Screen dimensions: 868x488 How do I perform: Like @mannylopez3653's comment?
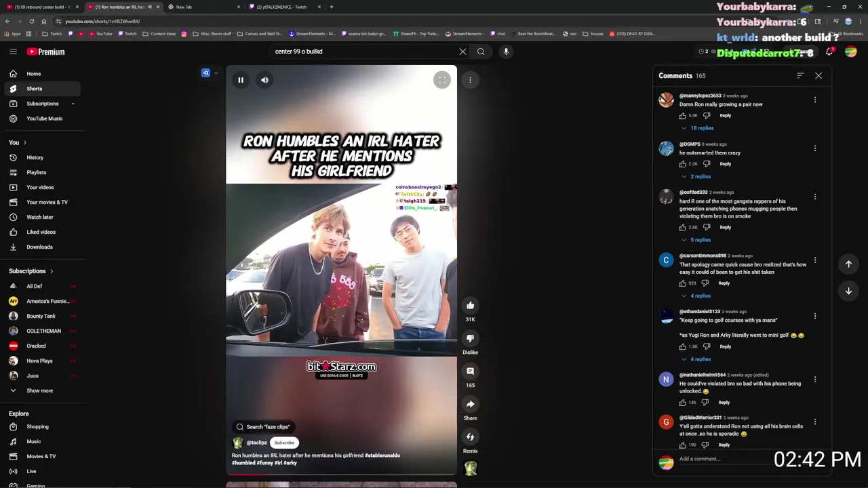(x=682, y=116)
